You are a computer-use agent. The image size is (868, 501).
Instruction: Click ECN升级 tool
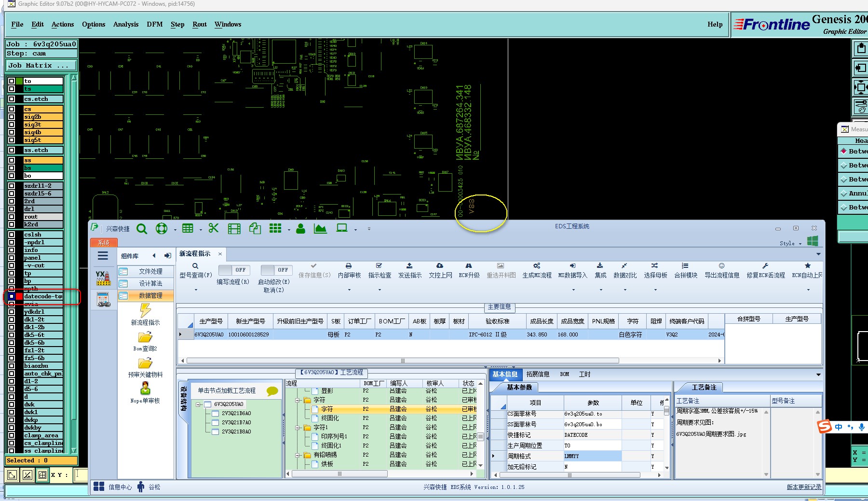(469, 270)
